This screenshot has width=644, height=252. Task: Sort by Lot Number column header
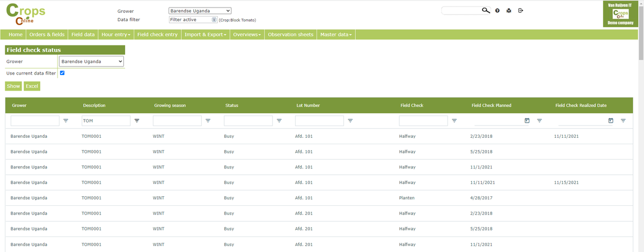point(308,106)
